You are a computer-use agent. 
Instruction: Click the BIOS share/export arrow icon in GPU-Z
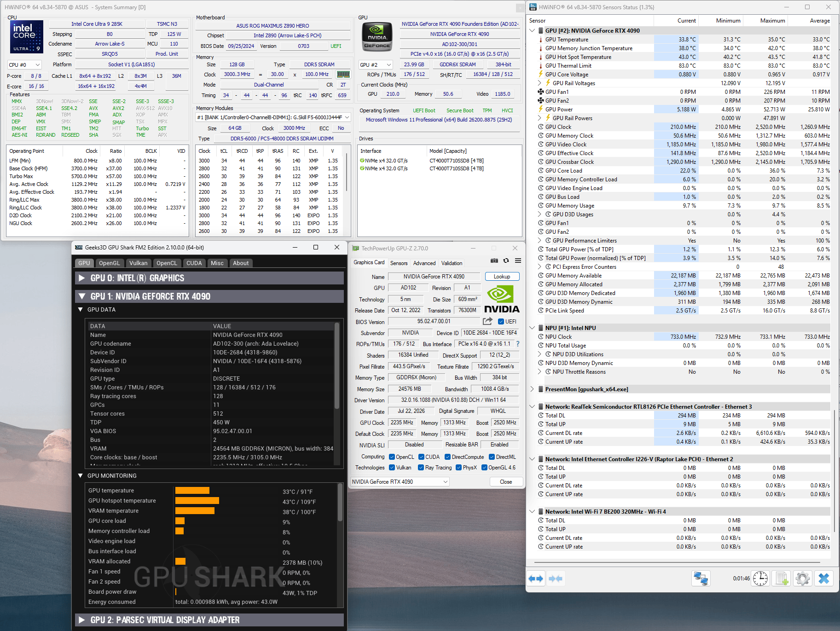(x=488, y=321)
